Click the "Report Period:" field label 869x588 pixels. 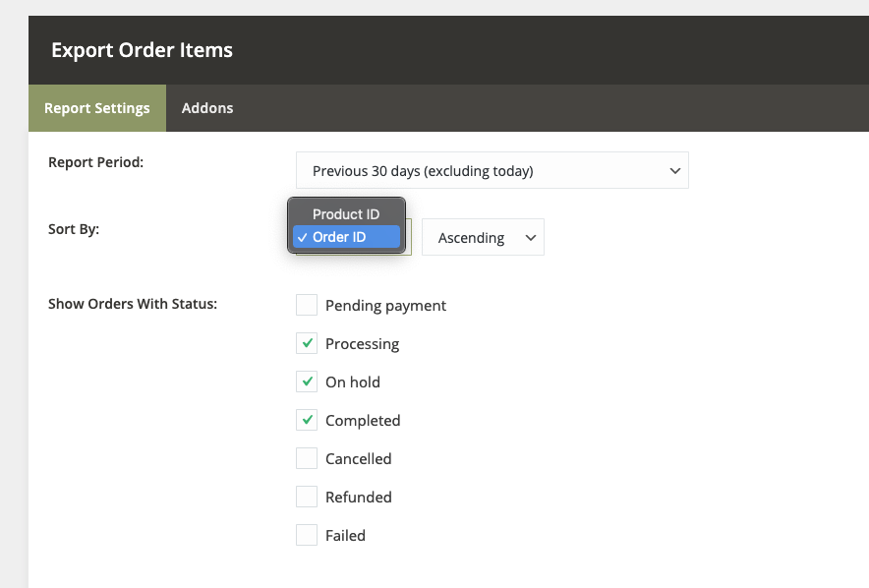[95, 162]
